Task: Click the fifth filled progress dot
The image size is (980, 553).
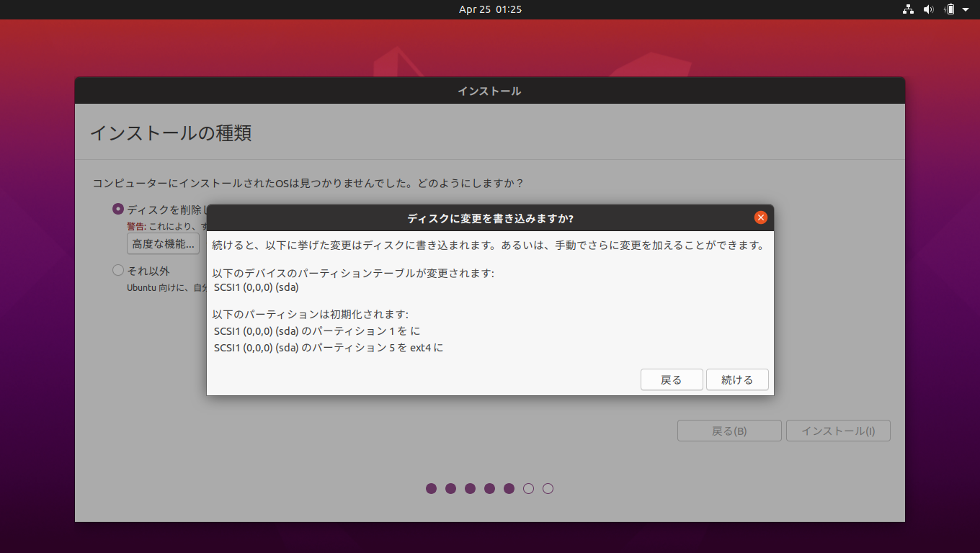Action: [509, 488]
